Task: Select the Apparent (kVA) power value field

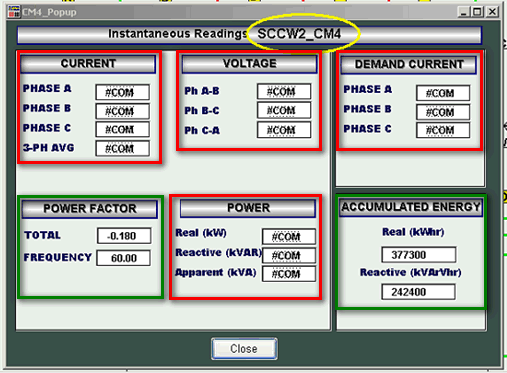Action: (x=289, y=274)
